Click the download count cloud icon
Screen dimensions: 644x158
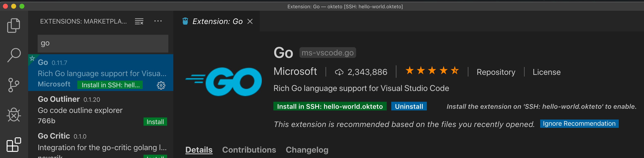(x=339, y=72)
